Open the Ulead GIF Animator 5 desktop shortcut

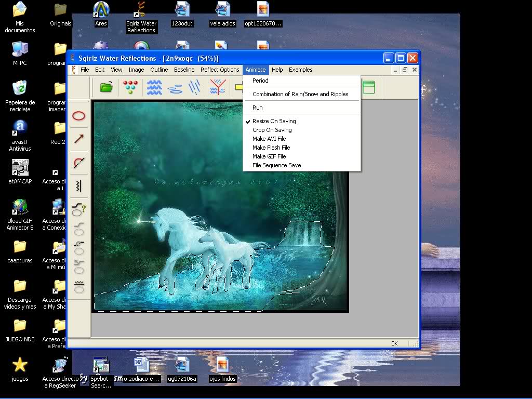(20, 215)
